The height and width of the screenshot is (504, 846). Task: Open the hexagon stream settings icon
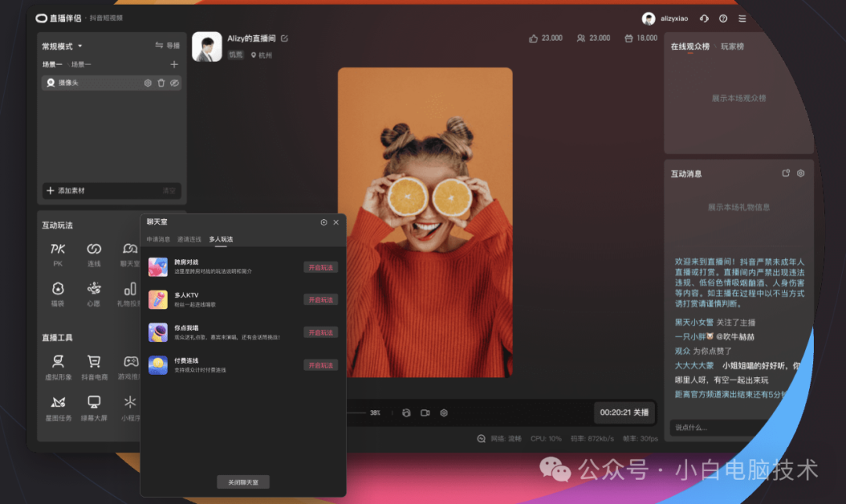(x=444, y=413)
